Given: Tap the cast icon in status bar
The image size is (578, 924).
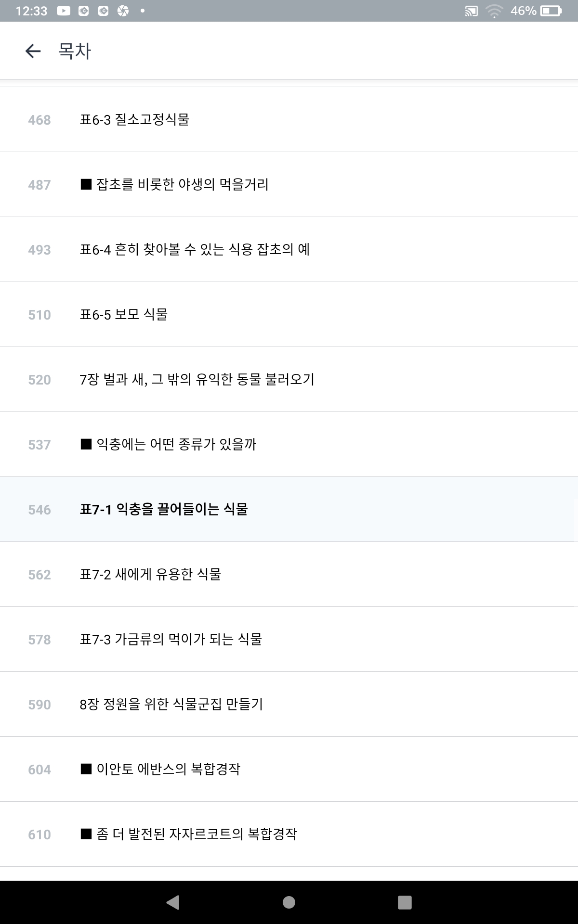Looking at the screenshot, I should 471,11.
